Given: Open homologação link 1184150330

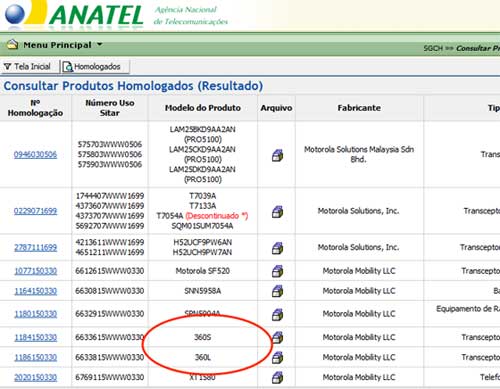Looking at the screenshot, I should pyautogui.click(x=35, y=338).
